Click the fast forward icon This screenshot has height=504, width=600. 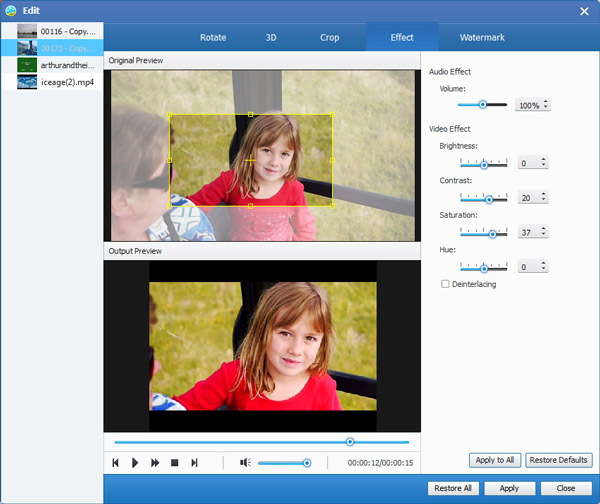(x=155, y=463)
